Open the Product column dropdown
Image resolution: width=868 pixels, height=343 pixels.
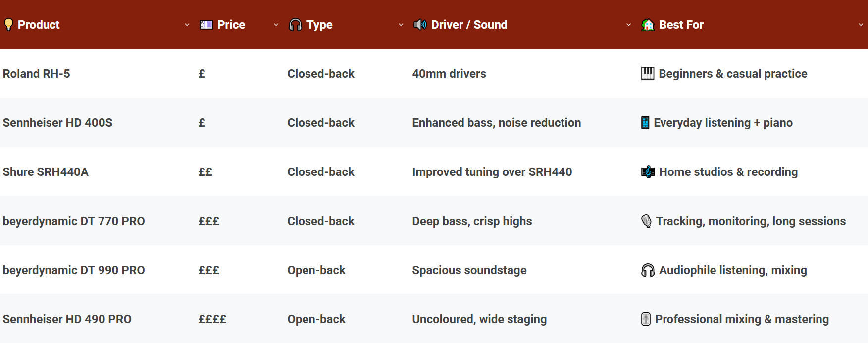(x=187, y=24)
